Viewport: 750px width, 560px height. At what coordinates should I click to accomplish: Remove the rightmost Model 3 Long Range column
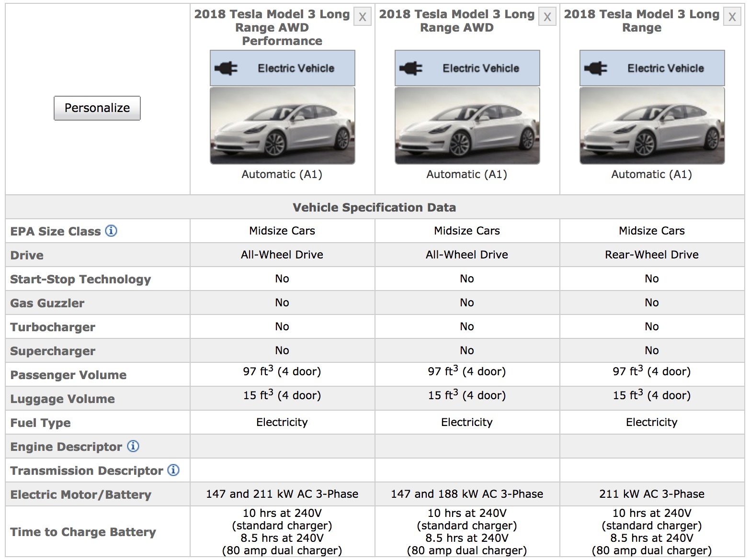732,16
